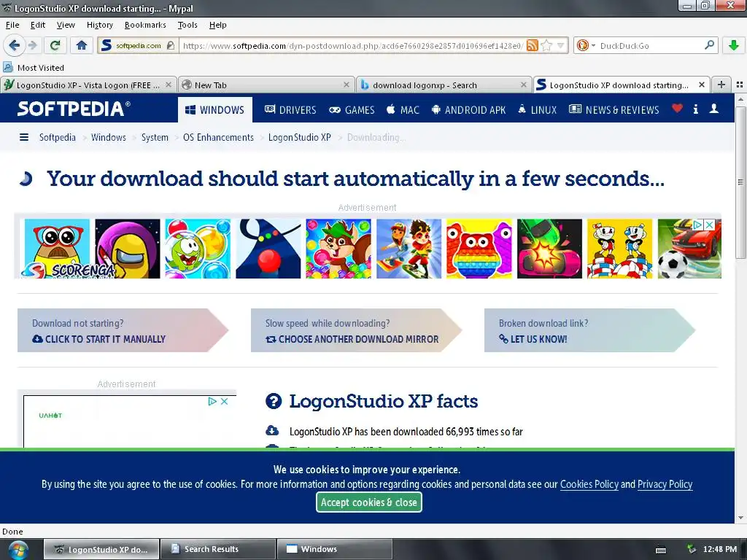The width and height of the screenshot is (747, 560).
Task: Bookmark this page with the star icon
Action: 546,46
